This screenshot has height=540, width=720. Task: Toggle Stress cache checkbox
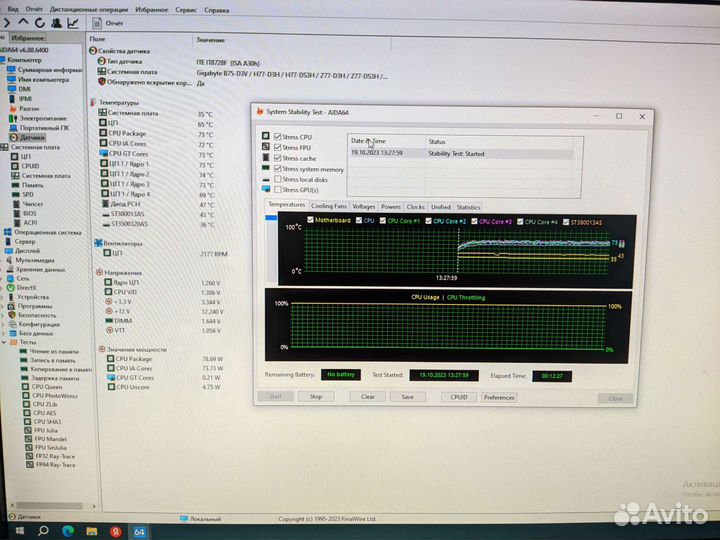pyautogui.click(x=277, y=158)
